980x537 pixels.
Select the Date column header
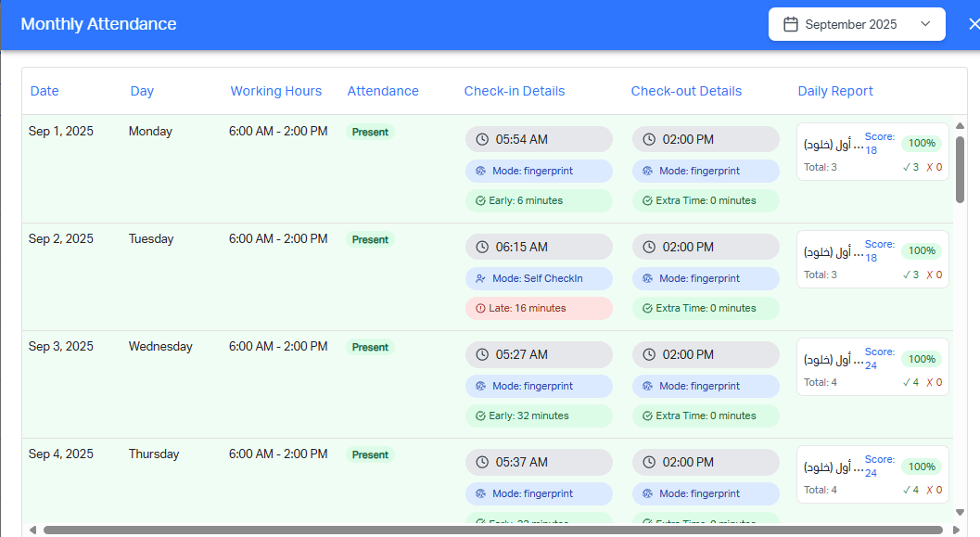45,90
